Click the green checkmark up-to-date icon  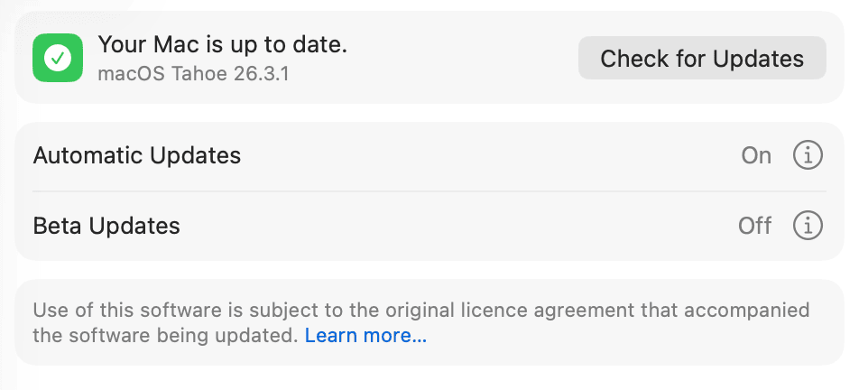click(x=58, y=58)
